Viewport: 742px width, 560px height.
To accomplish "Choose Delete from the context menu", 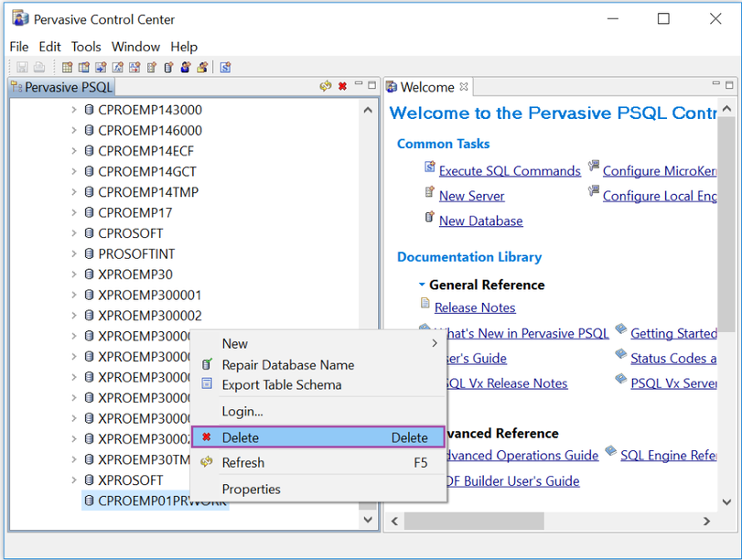I will pos(319,437).
